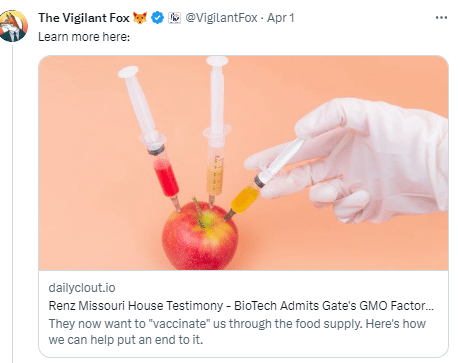Click "The Vigilant Fox" display name
Screen dimensions: 458x363
[x=84, y=18]
